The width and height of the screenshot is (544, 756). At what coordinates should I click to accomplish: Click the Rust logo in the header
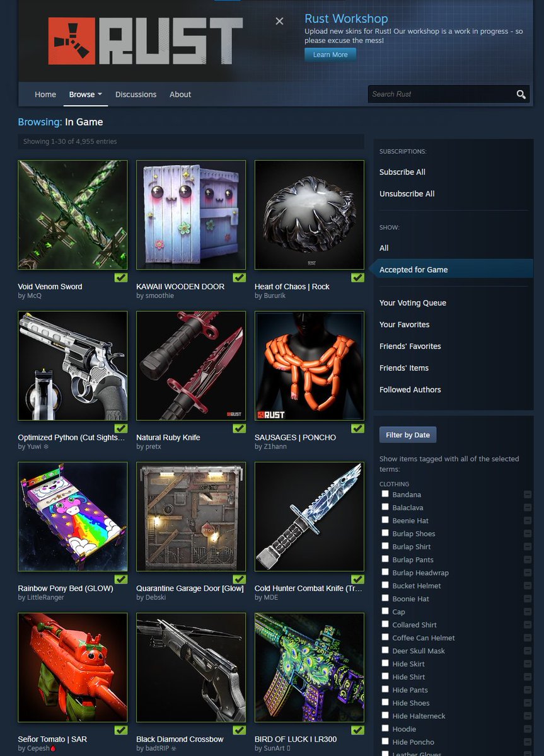coord(145,41)
